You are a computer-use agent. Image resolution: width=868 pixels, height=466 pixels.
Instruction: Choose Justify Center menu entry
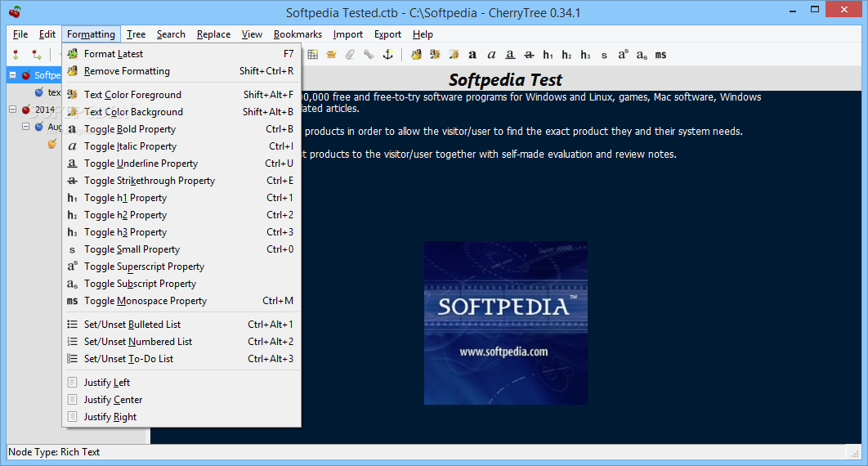181,400
